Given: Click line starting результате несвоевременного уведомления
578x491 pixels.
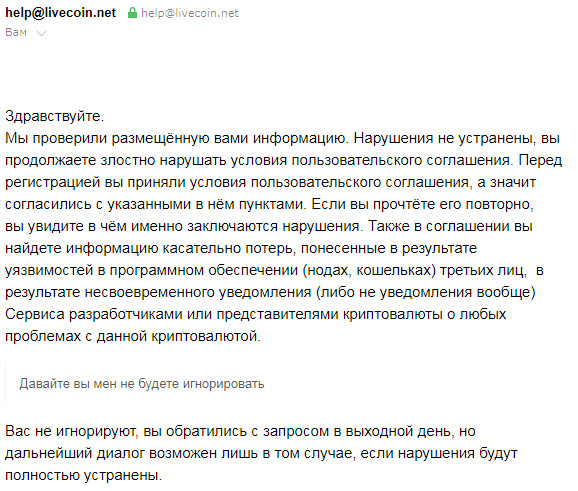Looking at the screenshot, I should [270, 292].
